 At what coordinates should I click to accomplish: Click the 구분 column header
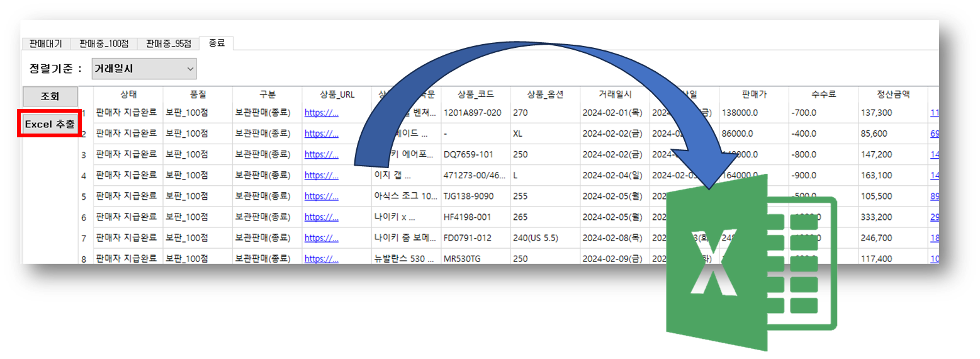tap(267, 94)
